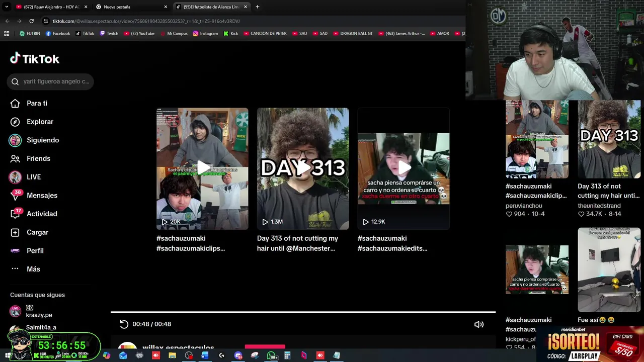Open Word from the taskbar
Viewport: 644px width, 362px height.
pyautogui.click(x=205, y=355)
